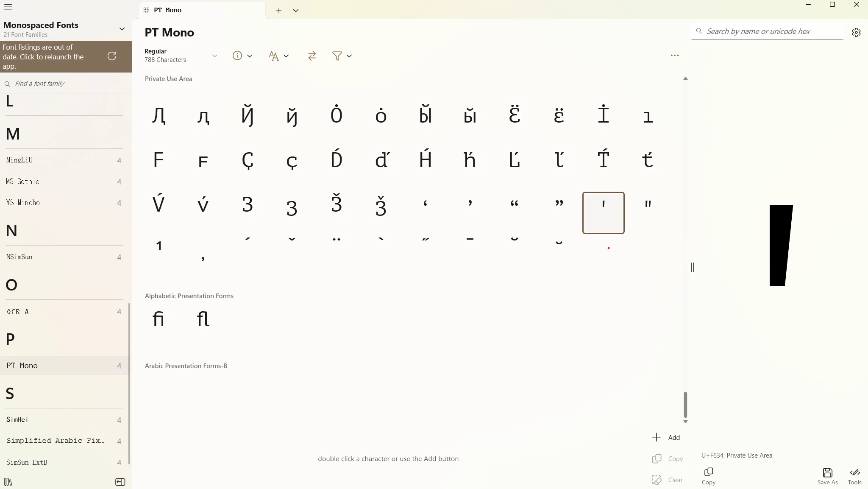Open the settings gear
Viewport: 868px width, 489px height.
(x=856, y=32)
